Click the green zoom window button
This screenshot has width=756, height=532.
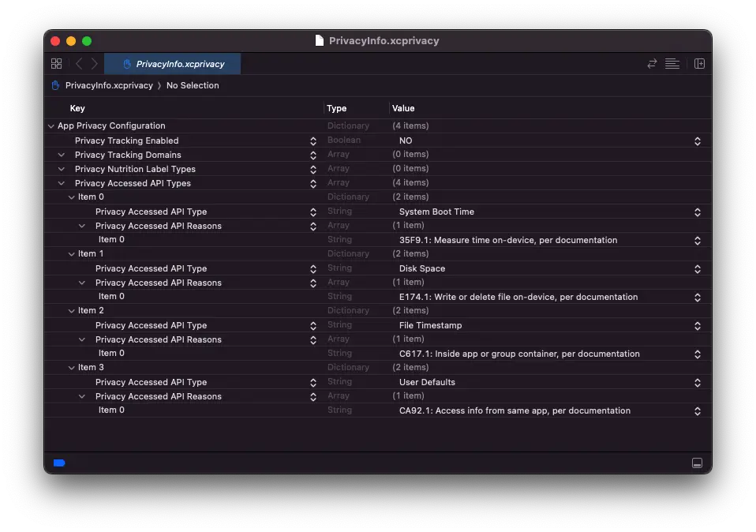87,41
